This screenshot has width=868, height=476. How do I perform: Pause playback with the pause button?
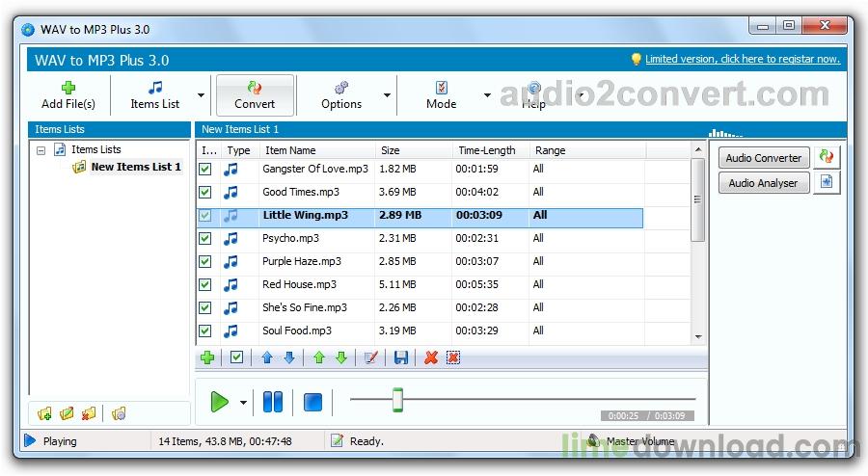272,402
